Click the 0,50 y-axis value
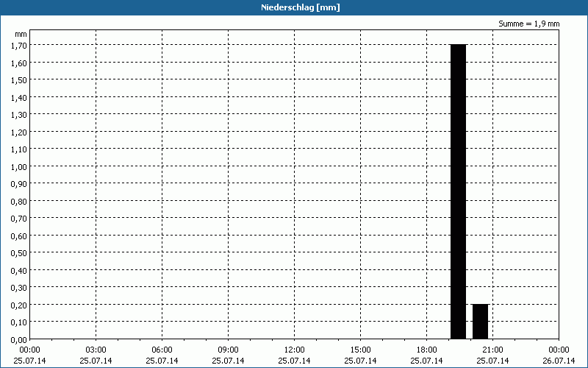Screen dimensions: 588x368 (19, 253)
